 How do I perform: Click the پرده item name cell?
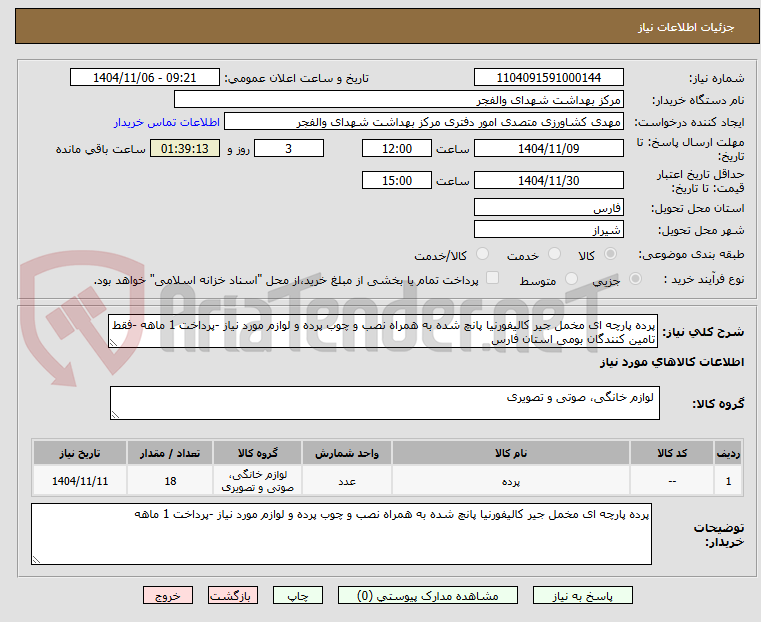[511, 481]
